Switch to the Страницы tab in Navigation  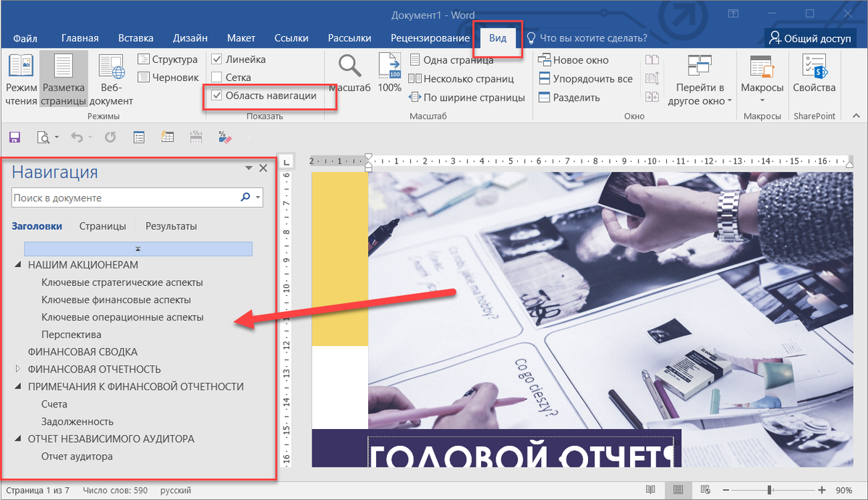coord(103,226)
